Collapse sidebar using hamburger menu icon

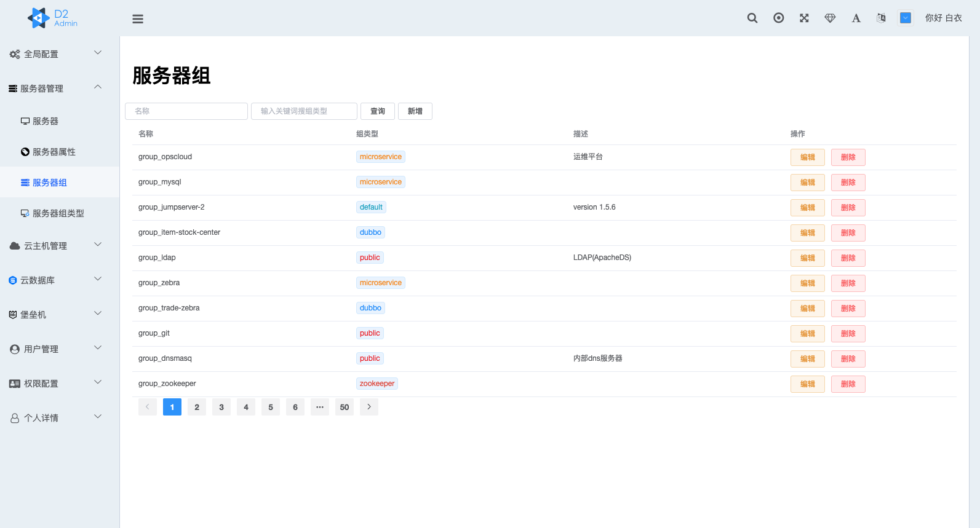[138, 19]
